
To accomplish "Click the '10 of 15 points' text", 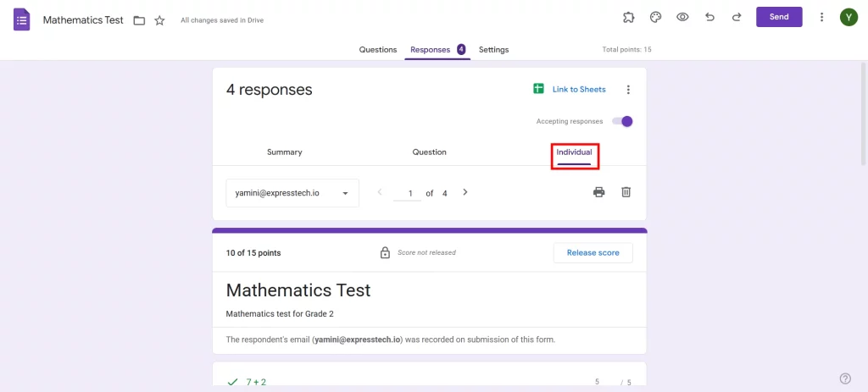I will [x=253, y=253].
